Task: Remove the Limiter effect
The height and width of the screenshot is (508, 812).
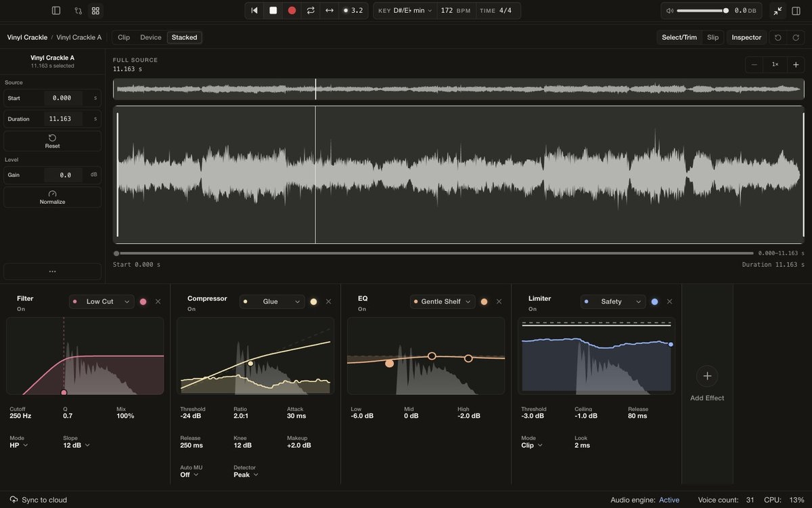Action: [670, 301]
